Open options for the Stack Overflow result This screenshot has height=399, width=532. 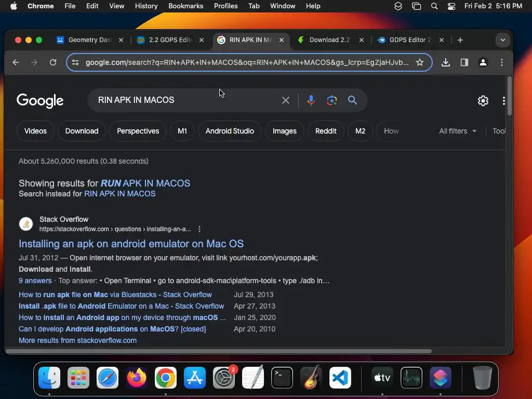click(x=199, y=229)
